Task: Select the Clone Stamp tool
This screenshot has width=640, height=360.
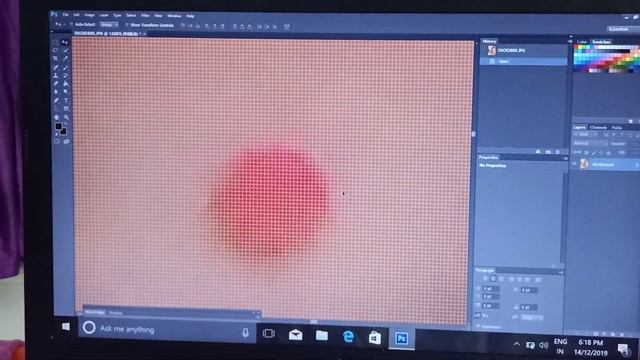Action: 56,75
